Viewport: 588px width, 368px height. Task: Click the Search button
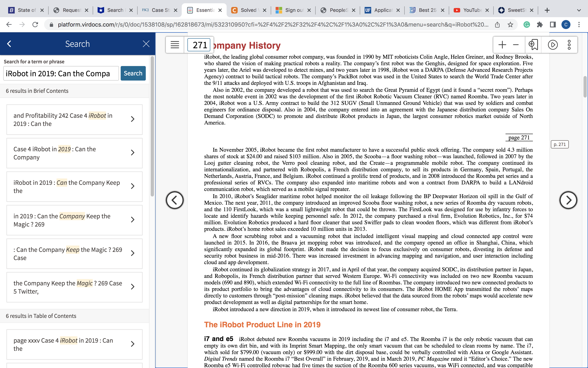pos(133,73)
